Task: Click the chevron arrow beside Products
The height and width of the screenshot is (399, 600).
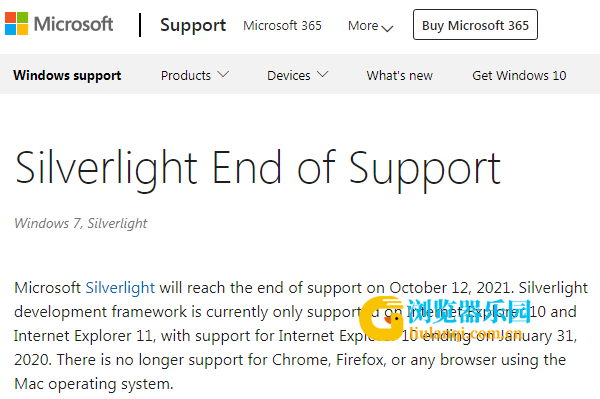Action: coord(223,74)
